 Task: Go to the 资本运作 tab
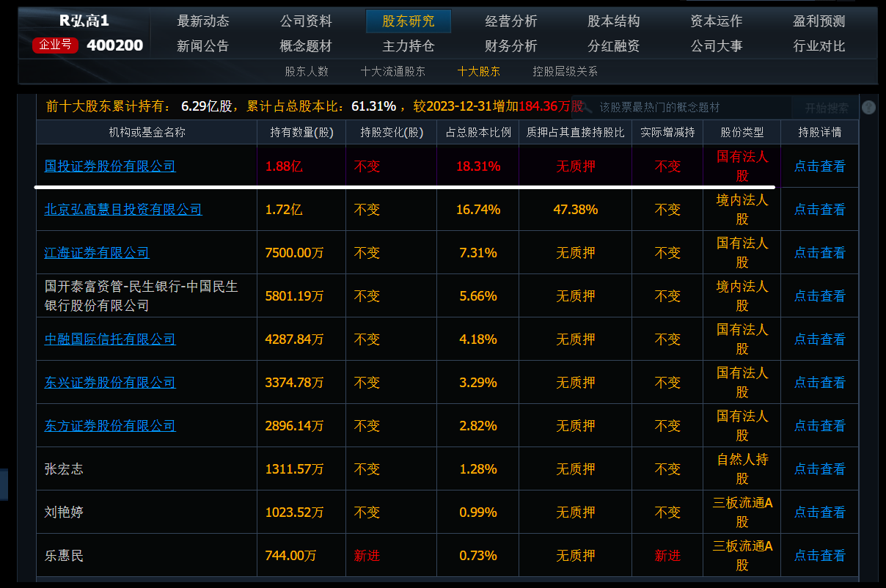[x=717, y=21]
